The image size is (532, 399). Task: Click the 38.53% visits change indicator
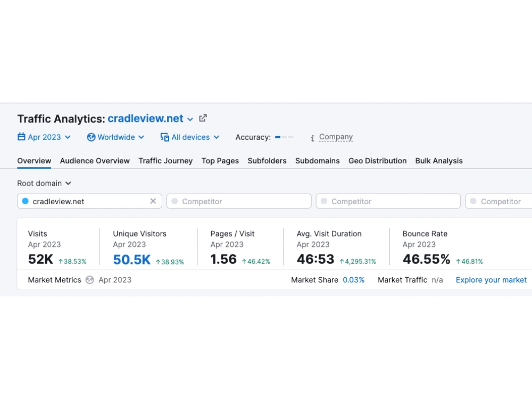pyautogui.click(x=72, y=262)
